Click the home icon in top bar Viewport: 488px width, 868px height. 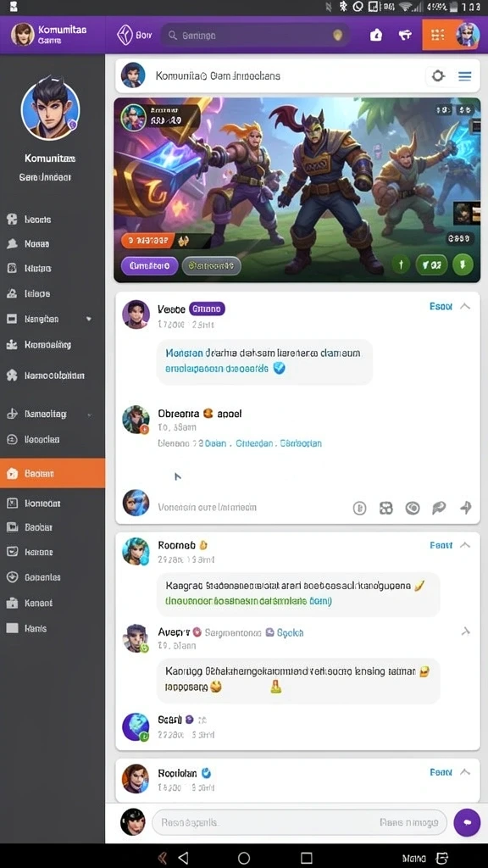click(375, 35)
